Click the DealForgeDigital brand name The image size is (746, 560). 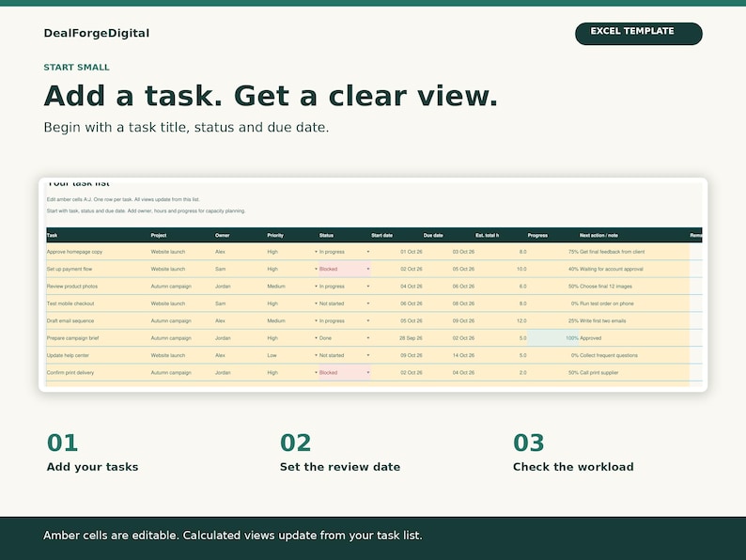coord(97,33)
